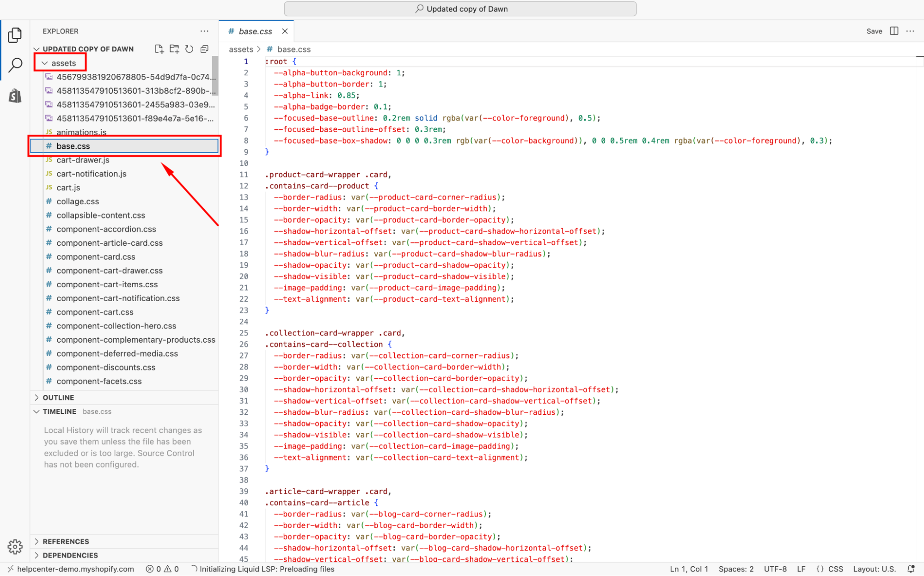Image resolution: width=924 pixels, height=576 pixels.
Task: Create a new file in explorer
Action: click(159, 49)
